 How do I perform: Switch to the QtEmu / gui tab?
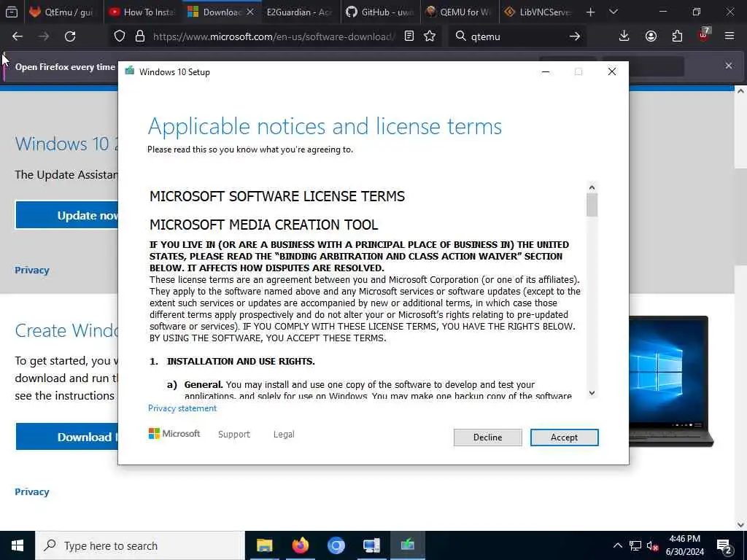tap(63, 12)
